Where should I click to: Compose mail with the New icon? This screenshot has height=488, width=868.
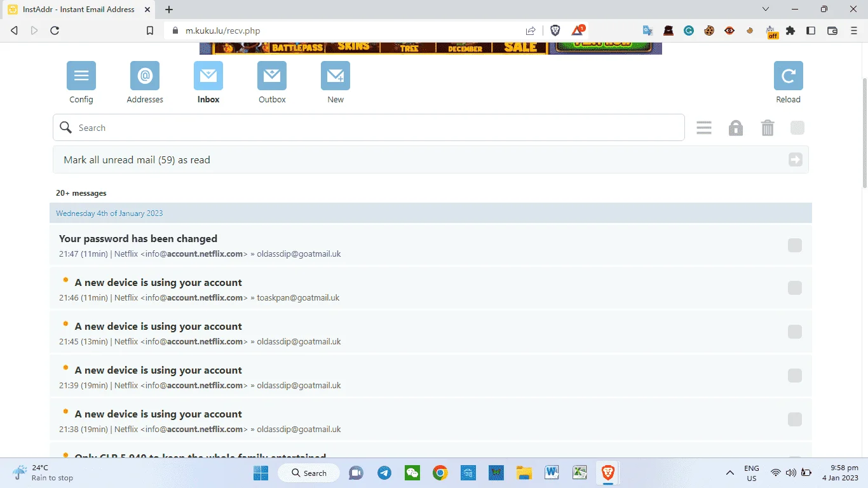point(336,76)
